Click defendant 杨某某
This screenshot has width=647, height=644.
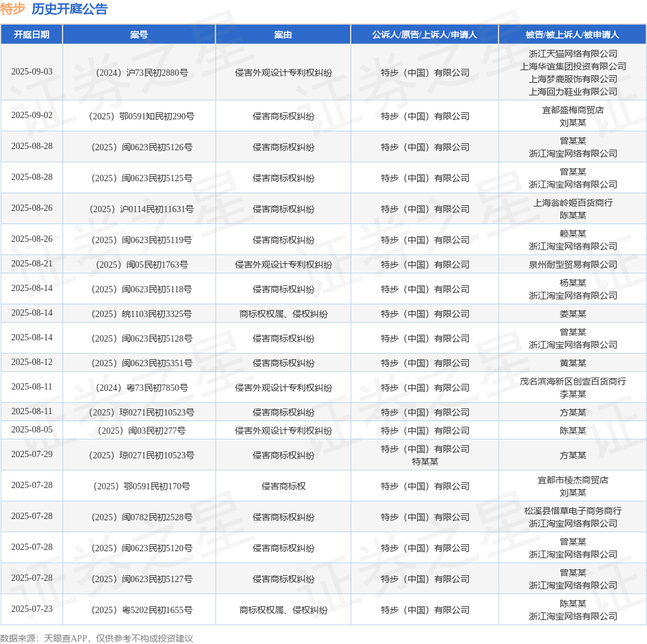pyautogui.click(x=572, y=283)
